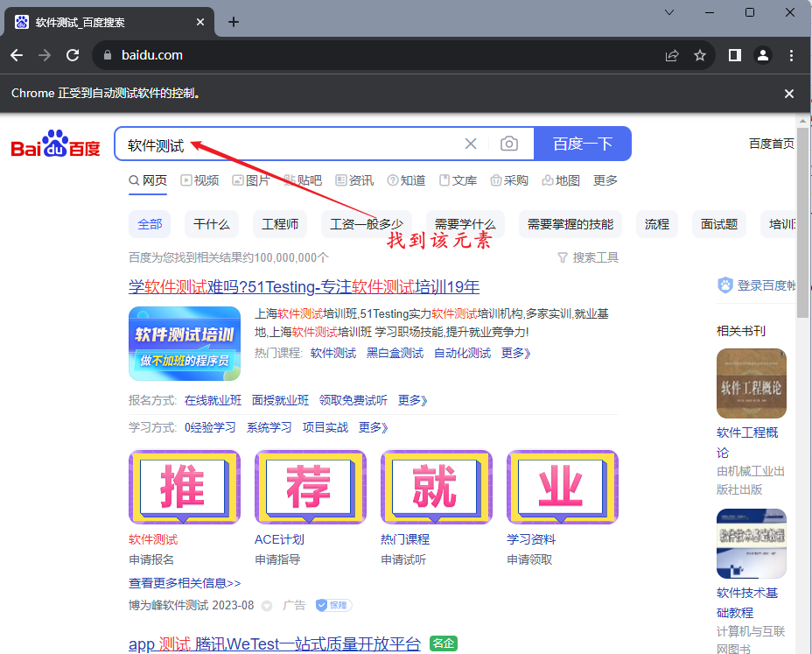This screenshot has height=654, width=812.
Task: Open 项目实战 link
Action: click(x=325, y=427)
